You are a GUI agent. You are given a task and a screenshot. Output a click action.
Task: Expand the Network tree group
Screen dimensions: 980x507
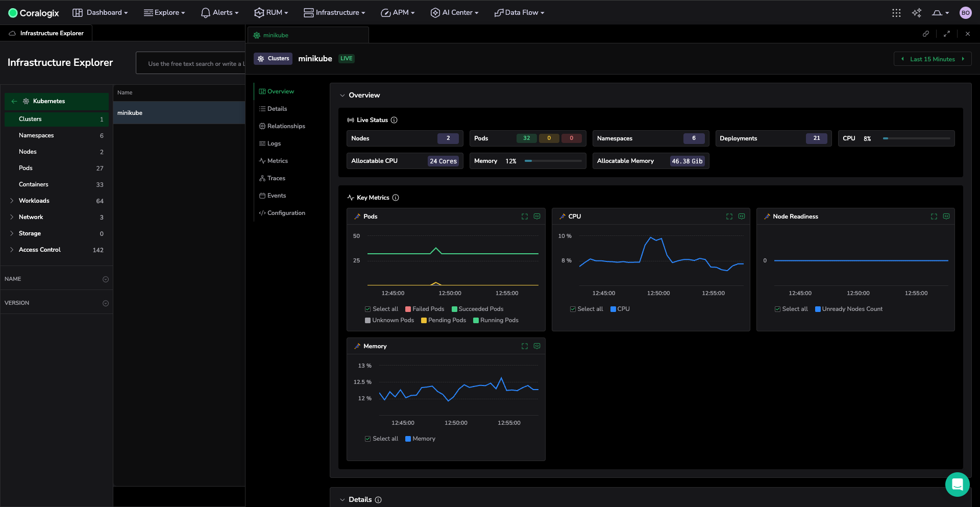(x=12, y=217)
